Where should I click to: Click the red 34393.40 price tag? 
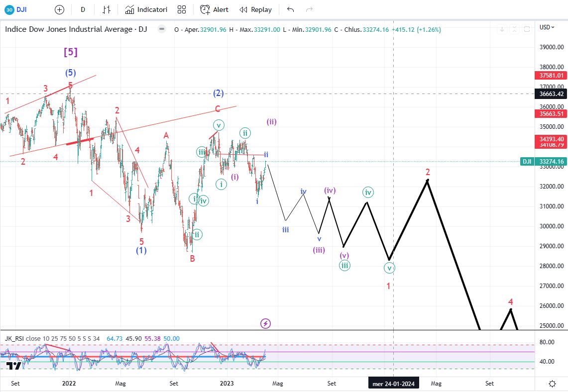551,139
